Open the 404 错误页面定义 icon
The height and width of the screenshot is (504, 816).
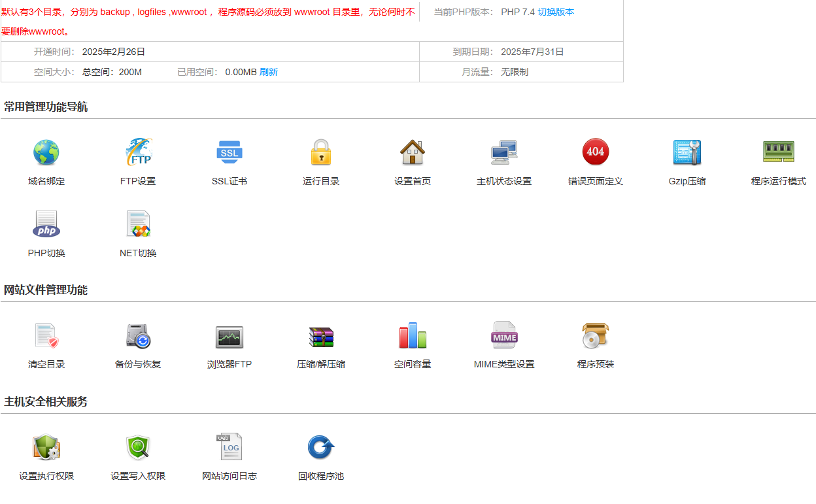coord(596,152)
